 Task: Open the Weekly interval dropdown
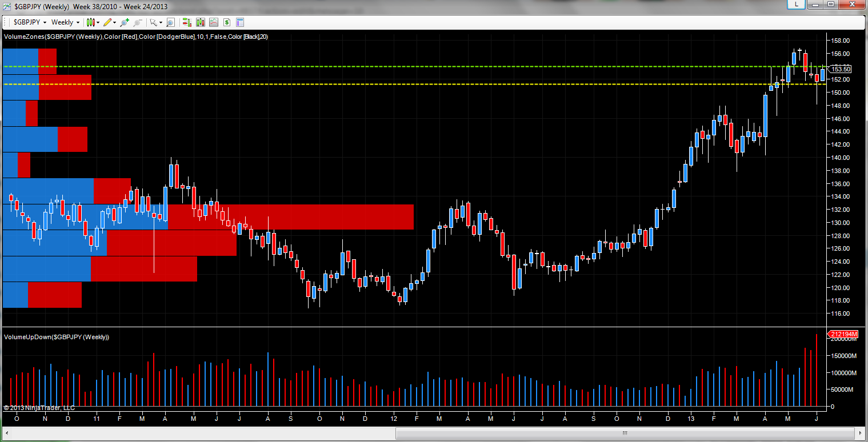tap(65, 22)
